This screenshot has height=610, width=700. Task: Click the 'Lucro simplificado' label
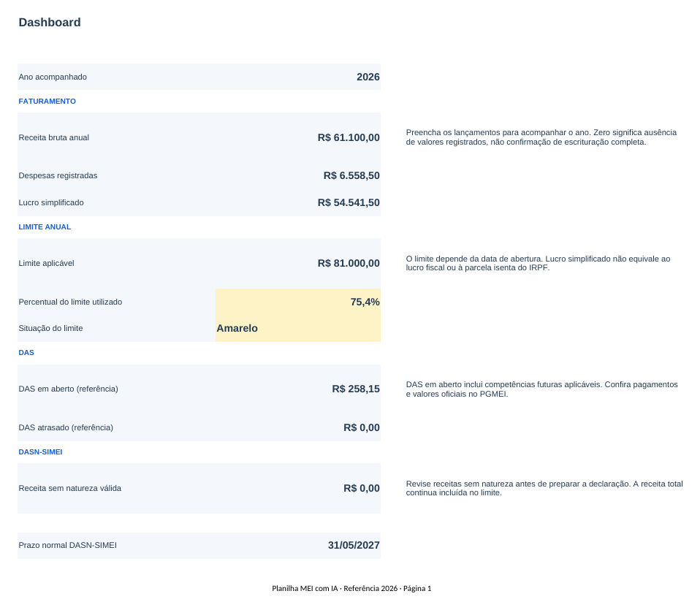click(51, 202)
